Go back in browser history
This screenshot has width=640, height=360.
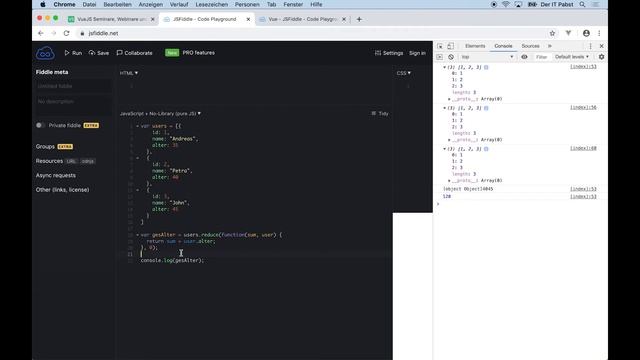pyautogui.click(x=40, y=33)
